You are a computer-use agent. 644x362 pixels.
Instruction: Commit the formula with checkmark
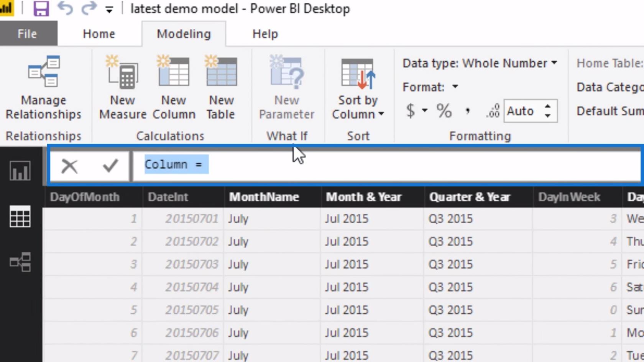110,165
